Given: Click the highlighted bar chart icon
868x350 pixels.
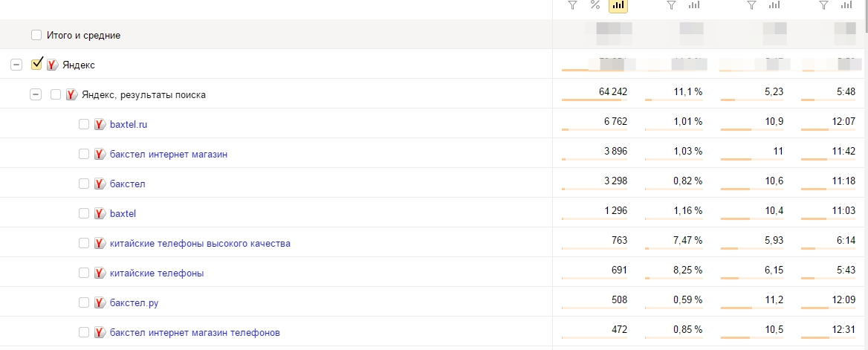Looking at the screenshot, I should tap(618, 6).
